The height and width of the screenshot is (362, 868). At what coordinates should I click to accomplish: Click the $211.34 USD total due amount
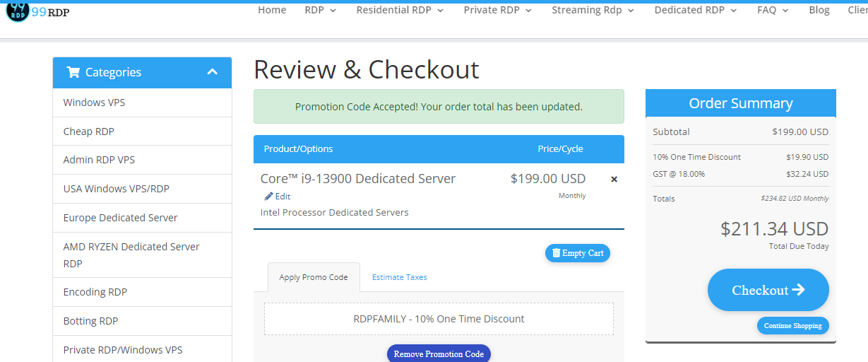[774, 229]
